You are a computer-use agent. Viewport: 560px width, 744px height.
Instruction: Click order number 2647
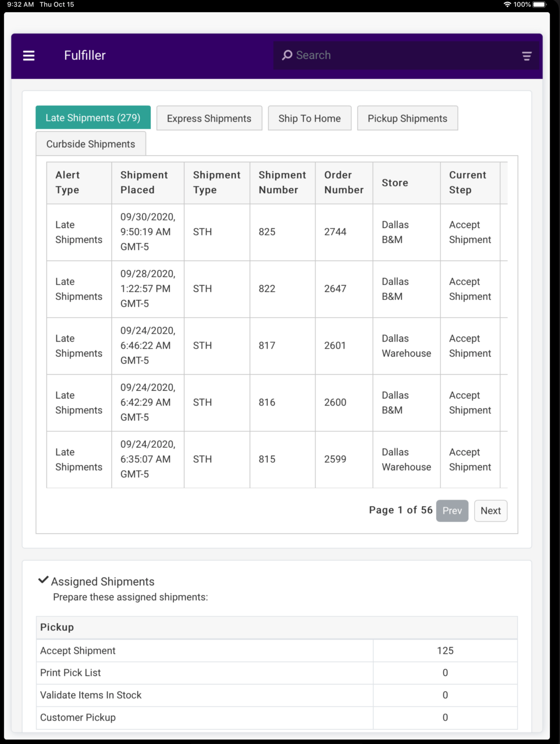click(x=335, y=289)
